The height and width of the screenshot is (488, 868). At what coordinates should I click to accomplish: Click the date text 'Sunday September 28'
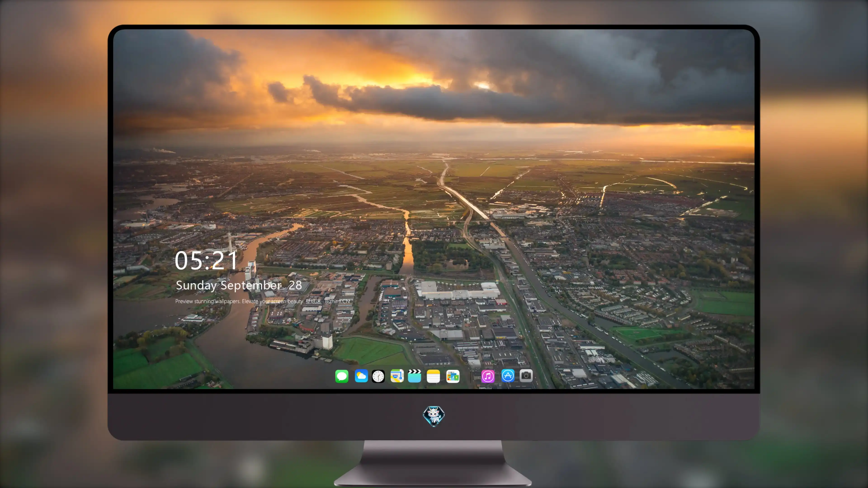tap(238, 286)
